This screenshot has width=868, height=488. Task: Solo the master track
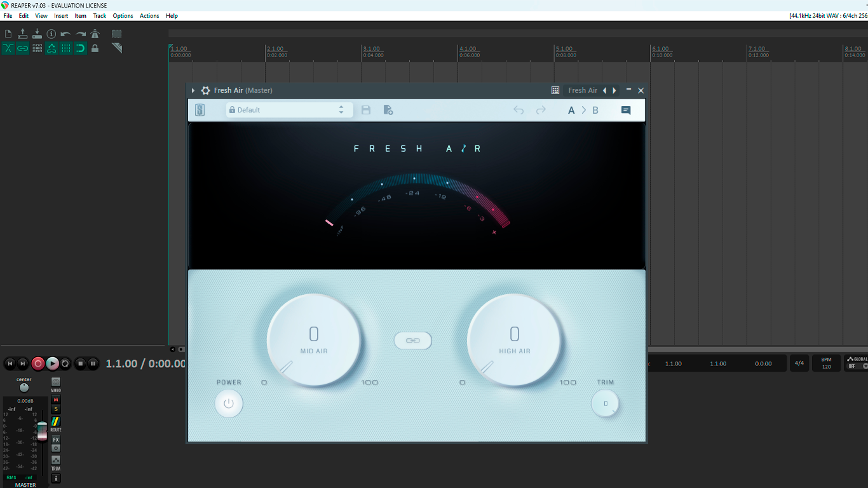[x=56, y=409]
